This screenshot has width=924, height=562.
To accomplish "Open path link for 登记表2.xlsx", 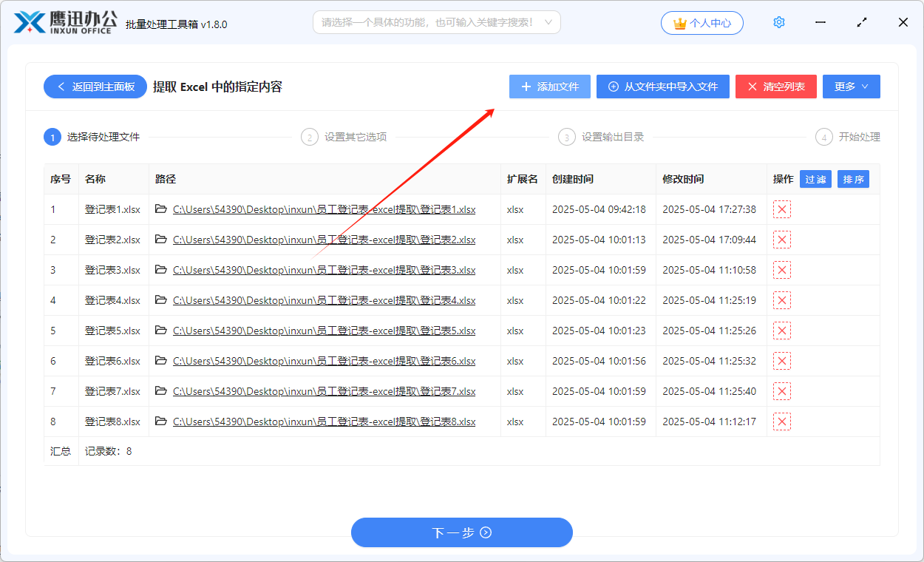I will 324,240.
